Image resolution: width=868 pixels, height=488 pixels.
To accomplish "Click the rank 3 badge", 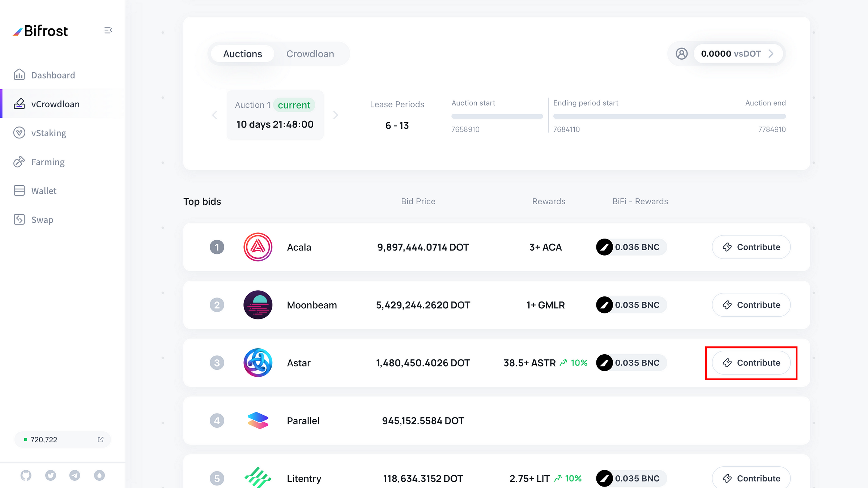I will click(217, 363).
